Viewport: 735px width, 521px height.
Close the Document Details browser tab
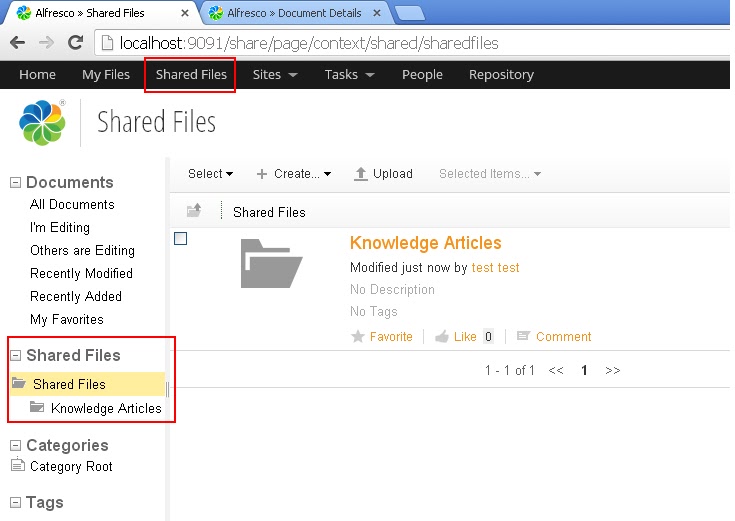[377, 13]
